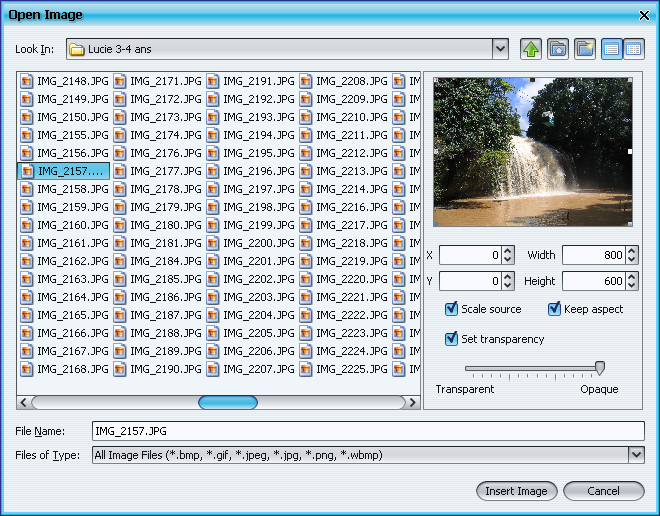Viewport: 660px width, 516px height.
Task: Increase the X value with stepper
Action: (508, 250)
